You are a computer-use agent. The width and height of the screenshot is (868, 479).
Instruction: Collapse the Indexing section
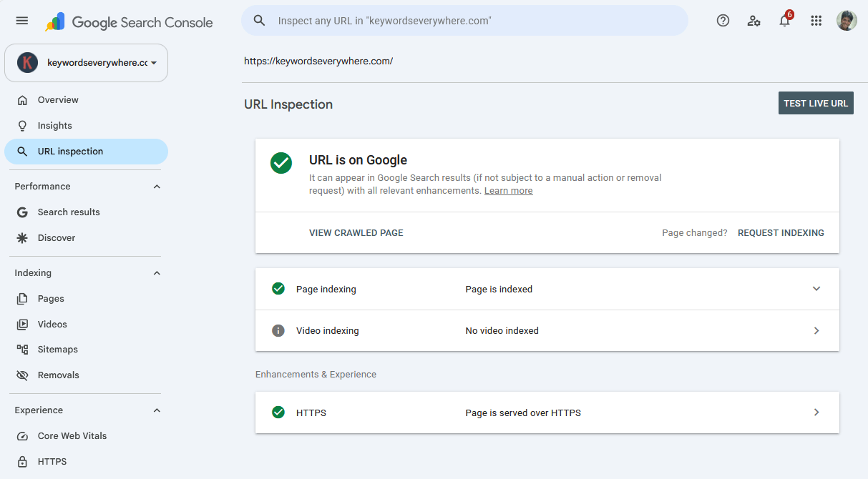coord(157,273)
